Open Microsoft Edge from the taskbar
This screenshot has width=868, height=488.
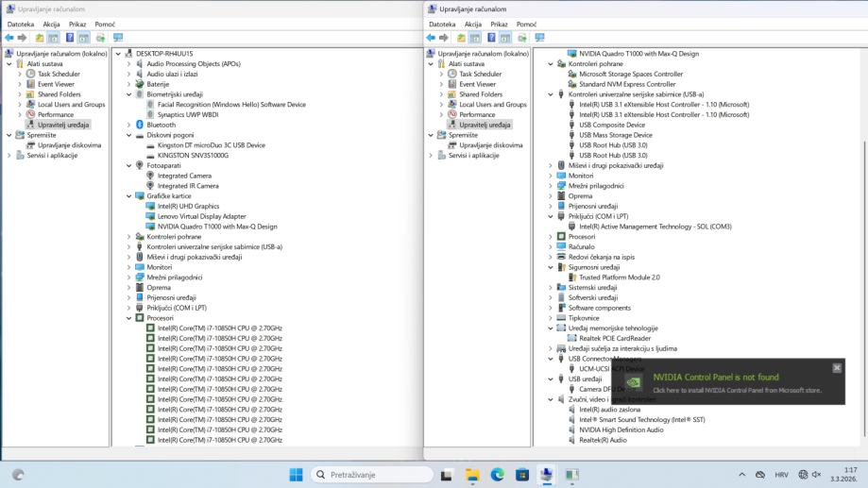[497, 474]
